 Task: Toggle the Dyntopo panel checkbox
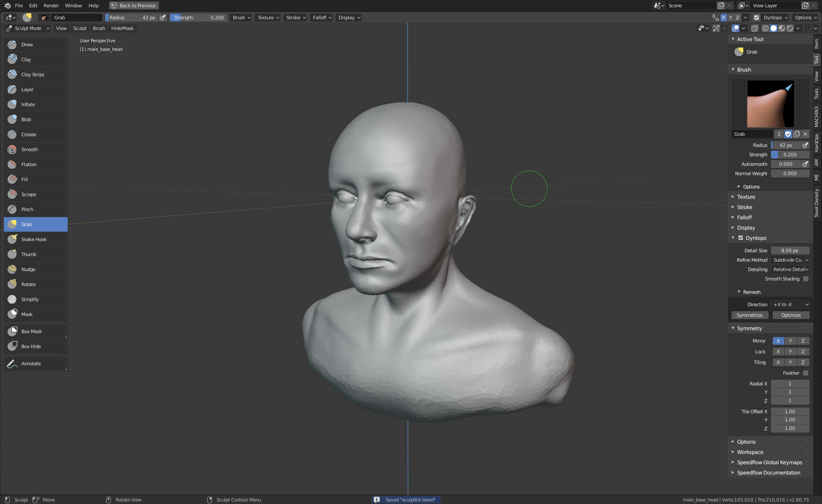click(x=741, y=238)
